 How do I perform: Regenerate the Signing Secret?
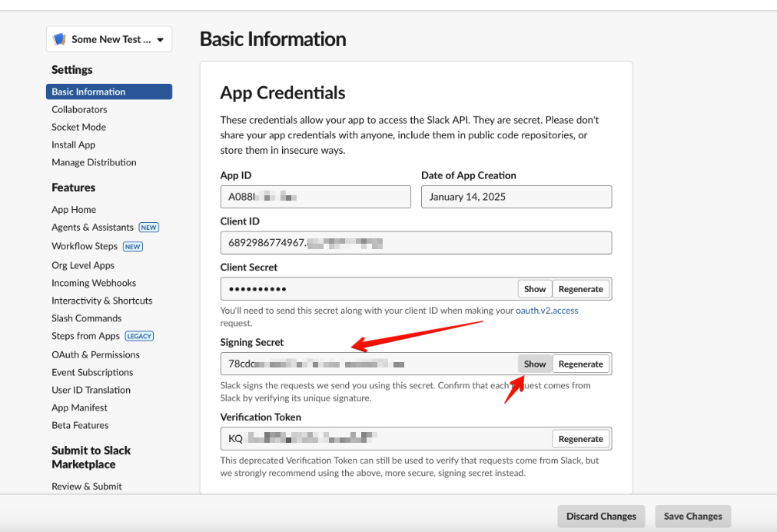tap(580, 364)
